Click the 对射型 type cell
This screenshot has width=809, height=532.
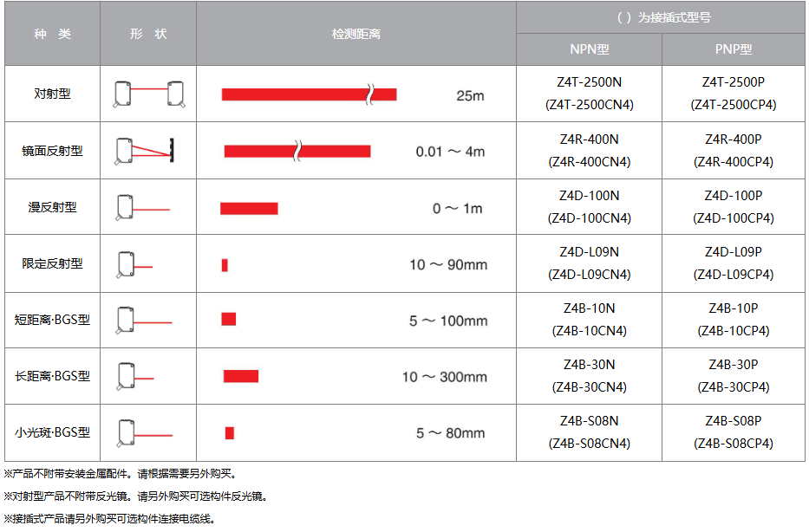pyautogui.click(x=52, y=94)
